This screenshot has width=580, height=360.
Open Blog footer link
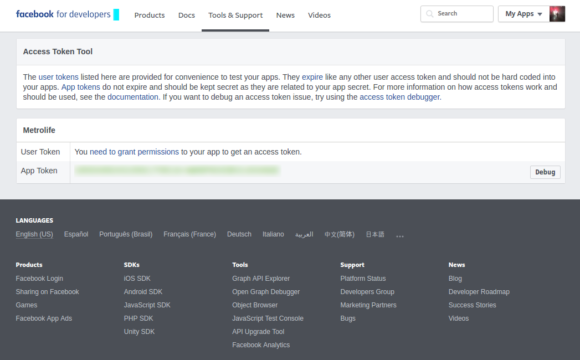(x=455, y=278)
